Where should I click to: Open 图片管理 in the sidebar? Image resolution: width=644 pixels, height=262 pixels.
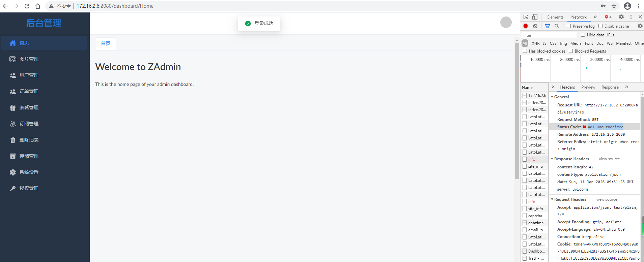click(29, 59)
